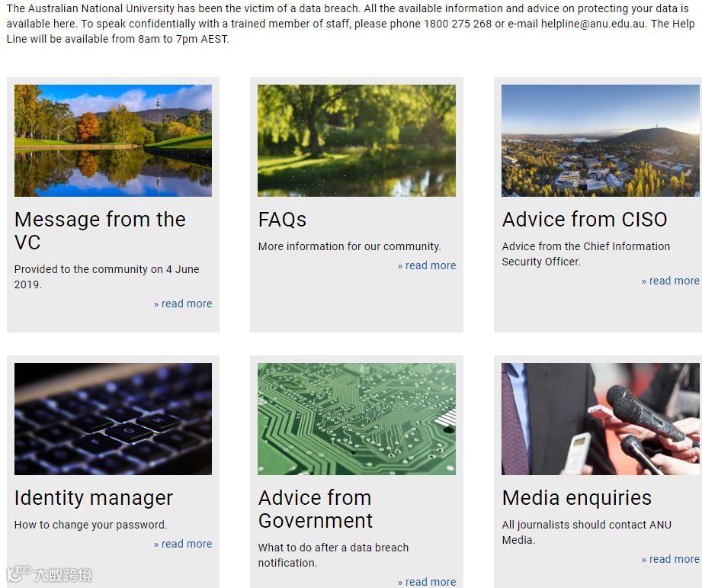Click the helpline@anu.edu.au email address

pos(593,24)
